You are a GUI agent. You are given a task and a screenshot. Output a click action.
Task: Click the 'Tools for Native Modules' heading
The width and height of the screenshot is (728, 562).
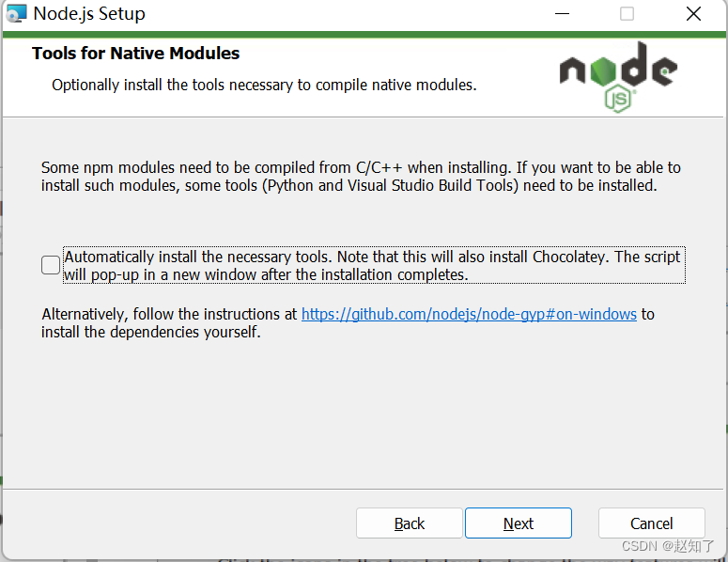(x=135, y=54)
